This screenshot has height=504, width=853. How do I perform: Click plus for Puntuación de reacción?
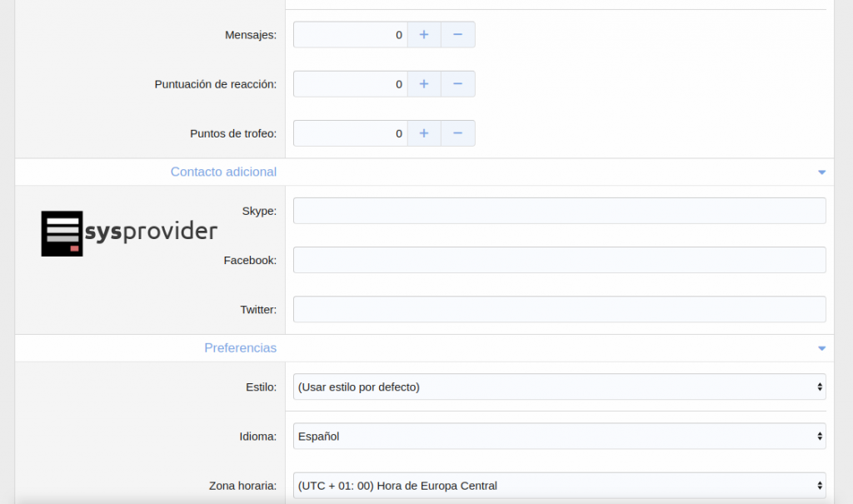[x=424, y=84]
